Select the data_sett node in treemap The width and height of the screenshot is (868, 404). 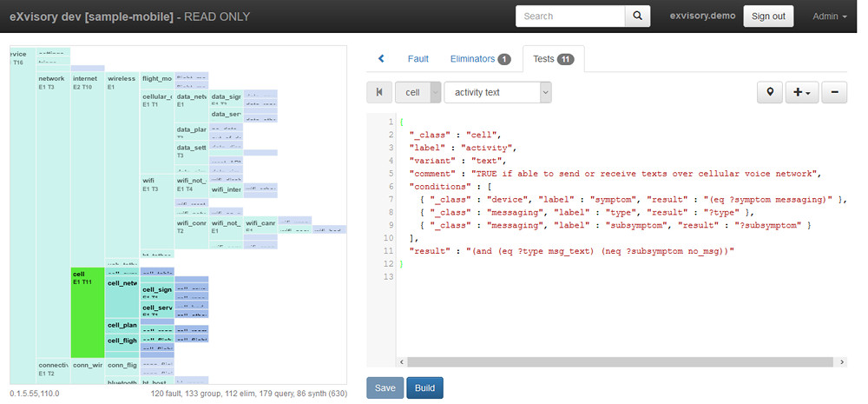192,157
